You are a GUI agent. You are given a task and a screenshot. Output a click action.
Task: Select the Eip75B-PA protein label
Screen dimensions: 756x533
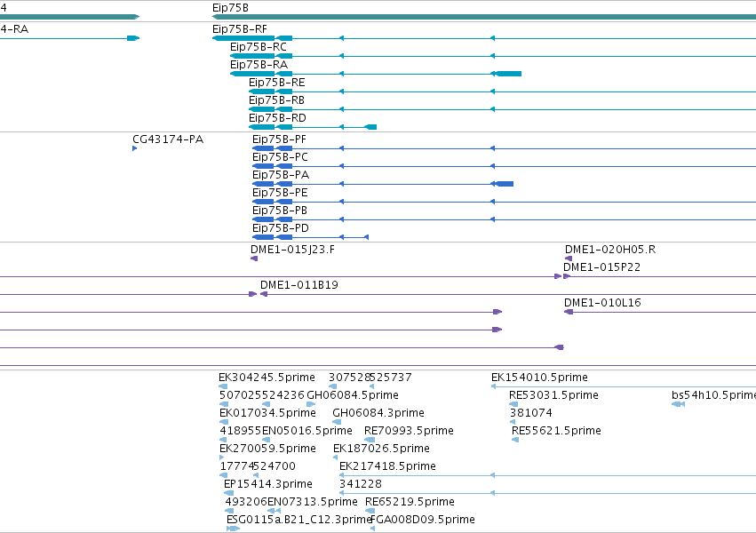tap(281, 175)
